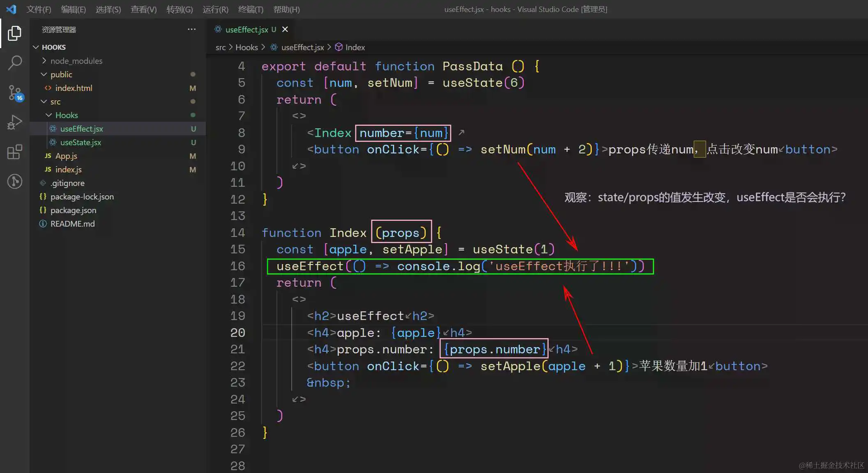Click React icon in breadcrumb before useEffect.jsx
Screen dimensions: 868x473
click(x=274, y=47)
